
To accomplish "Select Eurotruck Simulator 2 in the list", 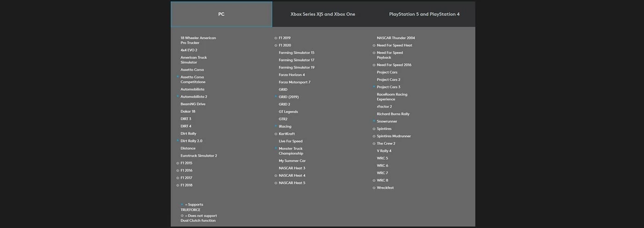I will pyautogui.click(x=199, y=155).
